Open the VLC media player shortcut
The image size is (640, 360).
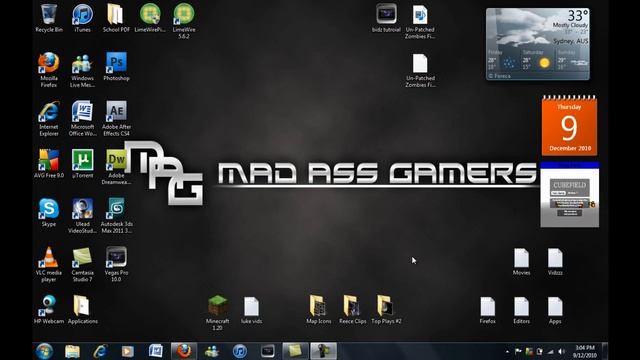(49, 264)
